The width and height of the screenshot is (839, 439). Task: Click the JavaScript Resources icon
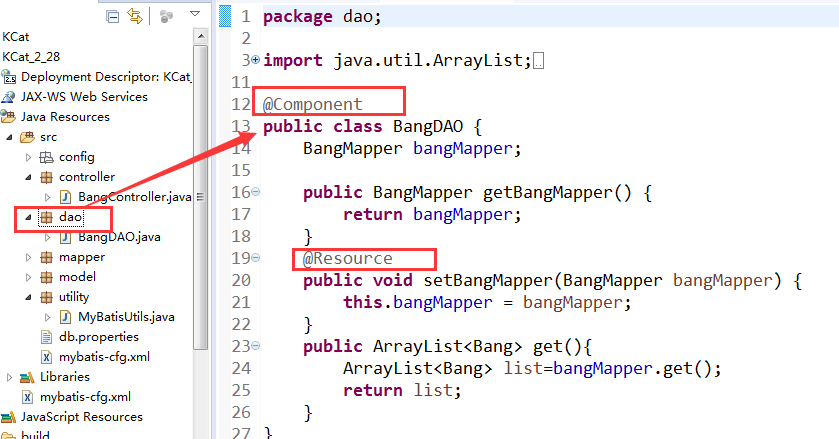(x=8, y=417)
